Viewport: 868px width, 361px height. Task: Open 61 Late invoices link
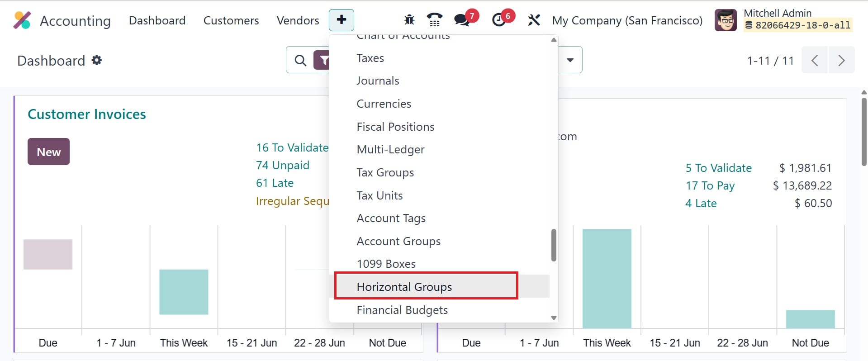pos(275,183)
